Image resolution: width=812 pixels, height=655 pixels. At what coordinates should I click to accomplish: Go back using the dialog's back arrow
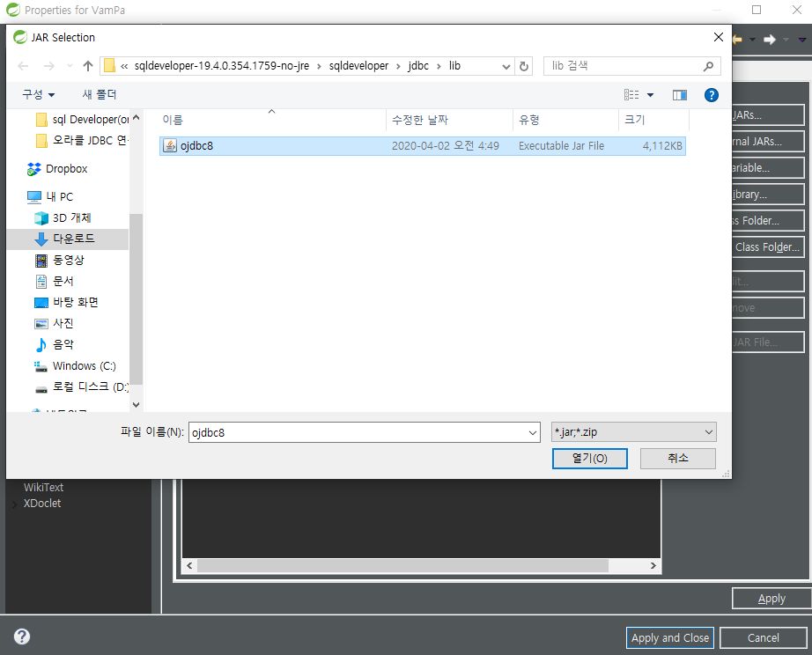(x=23, y=66)
